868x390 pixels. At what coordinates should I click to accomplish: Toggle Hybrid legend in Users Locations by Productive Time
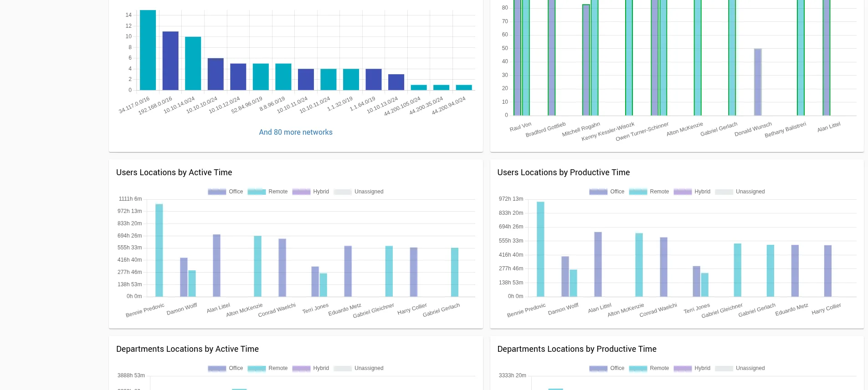pos(692,192)
